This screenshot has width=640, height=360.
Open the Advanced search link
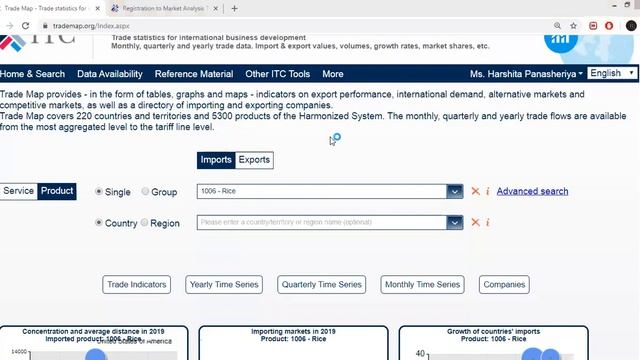(532, 191)
